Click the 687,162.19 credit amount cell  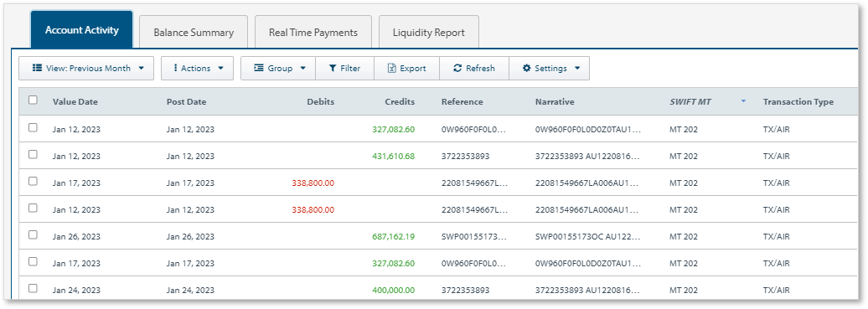394,236
